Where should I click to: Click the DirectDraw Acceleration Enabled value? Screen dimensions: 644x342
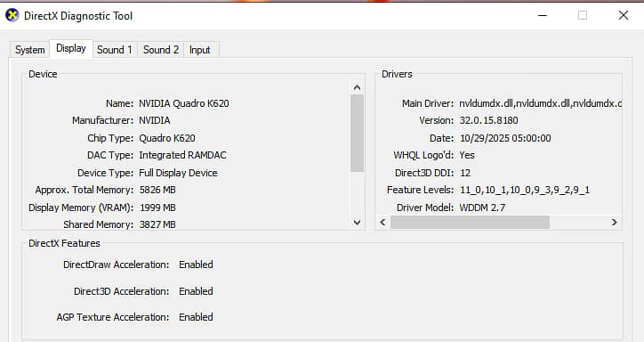coord(196,265)
